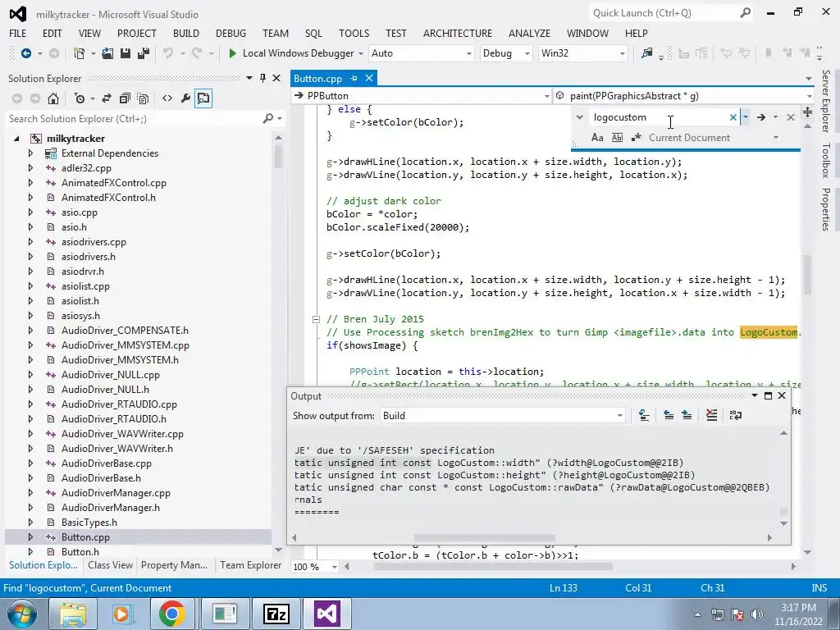The width and height of the screenshot is (840, 630).
Task: Pin the Solution Explorer panel
Action: tap(262, 78)
